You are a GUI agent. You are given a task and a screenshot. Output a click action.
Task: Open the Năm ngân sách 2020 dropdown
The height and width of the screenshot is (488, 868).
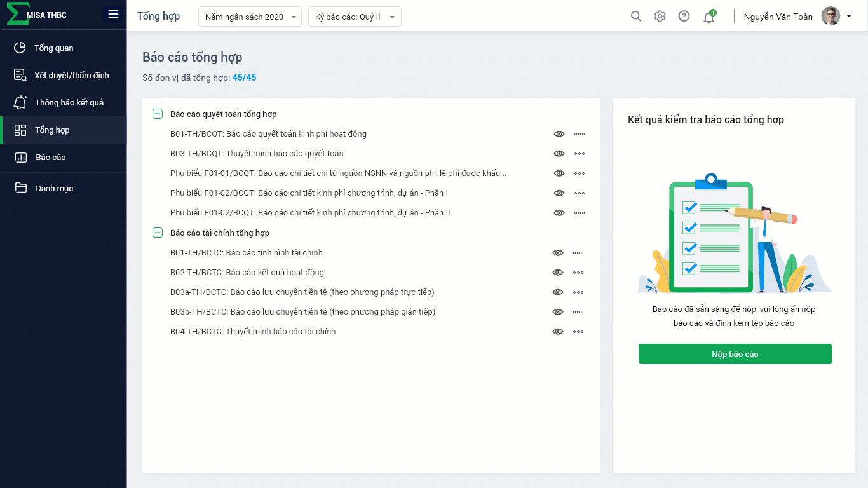pyautogui.click(x=250, y=17)
